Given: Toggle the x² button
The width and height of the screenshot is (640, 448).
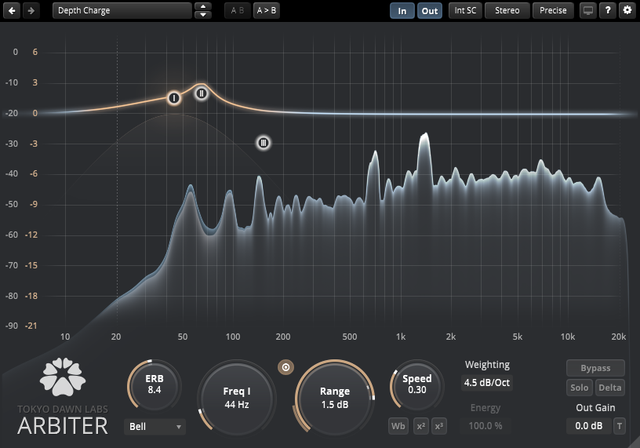Looking at the screenshot, I should tap(421, 426).
